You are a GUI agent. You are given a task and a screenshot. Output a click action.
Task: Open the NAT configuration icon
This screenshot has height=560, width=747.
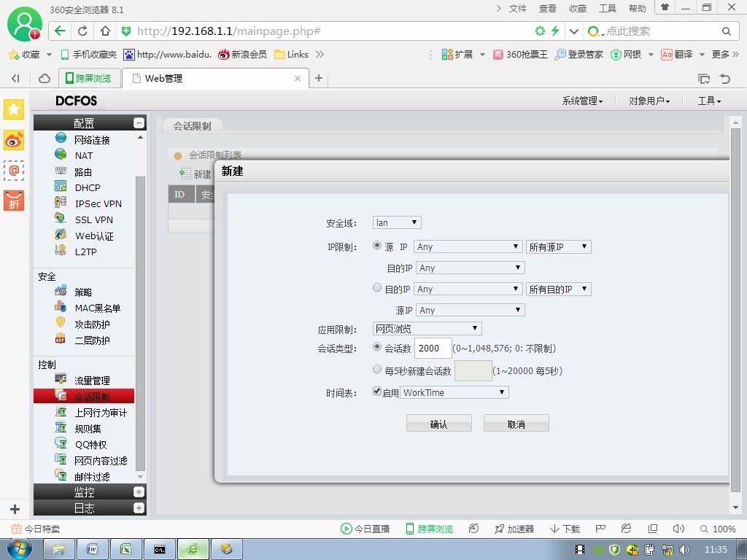click(x=61, y=155)
